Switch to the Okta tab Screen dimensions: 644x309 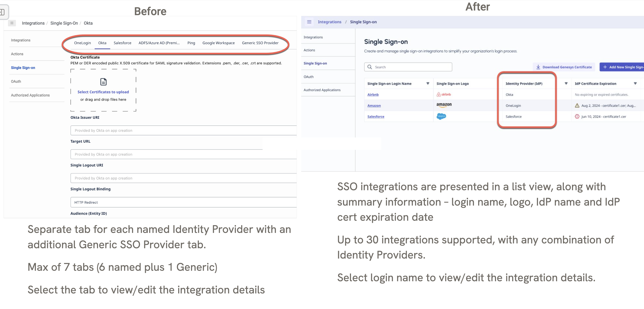click(102, 43)
